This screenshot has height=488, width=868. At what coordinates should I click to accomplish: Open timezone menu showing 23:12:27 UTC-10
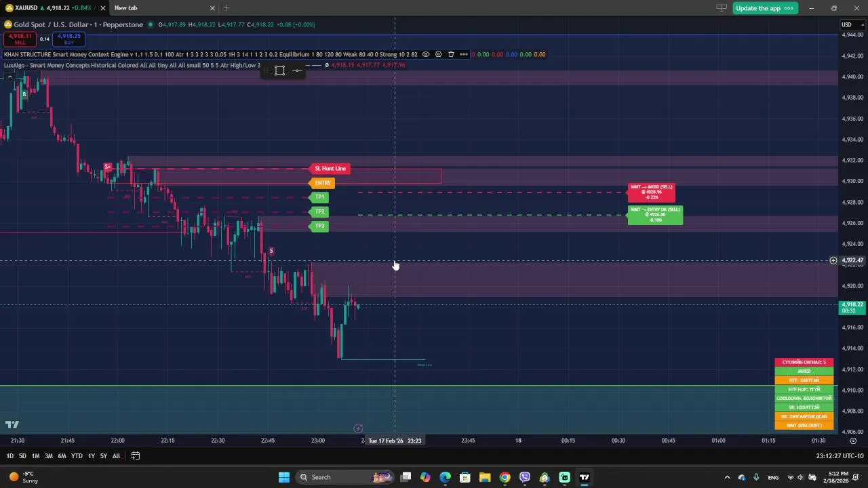point(840,456)
